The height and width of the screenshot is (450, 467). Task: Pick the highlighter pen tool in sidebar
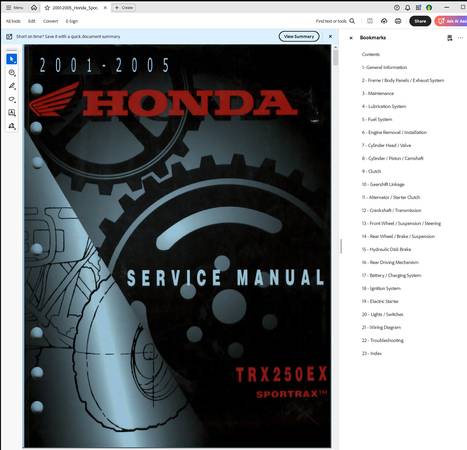[x=12, y=86]
